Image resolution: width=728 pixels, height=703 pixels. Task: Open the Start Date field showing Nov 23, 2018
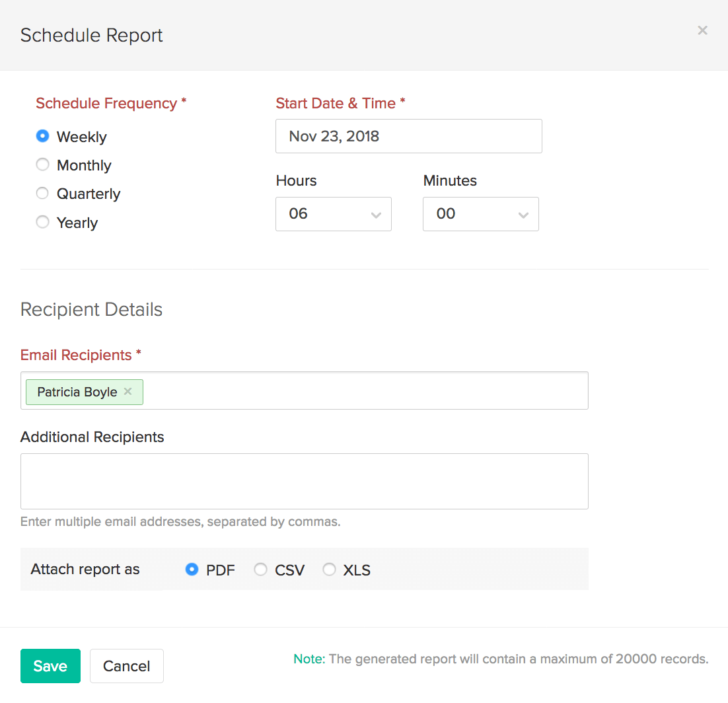click(x=408, y=136)
